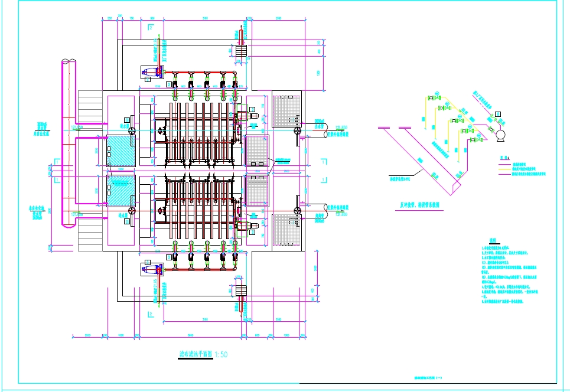This screenshot has height=392, width=570.
Task: Select the lower filter drive motor
Action: (247, 226)
